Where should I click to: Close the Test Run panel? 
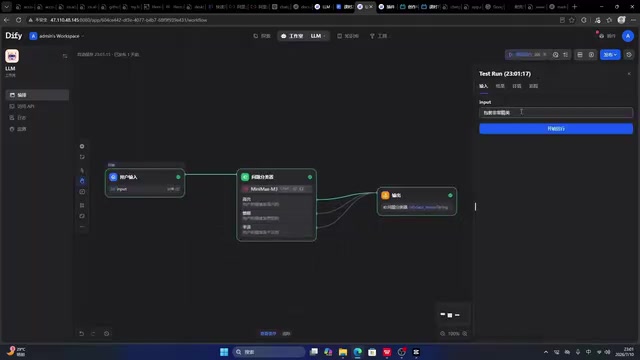(x=629, y=74)
